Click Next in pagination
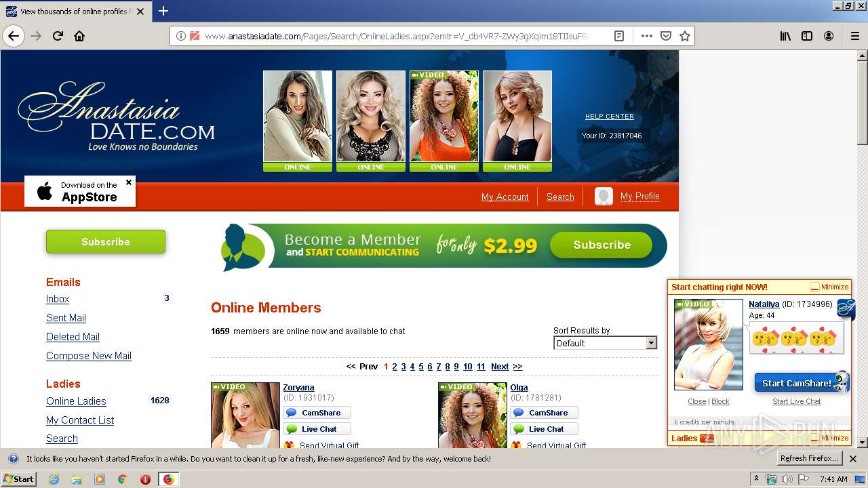 [500, 367]
